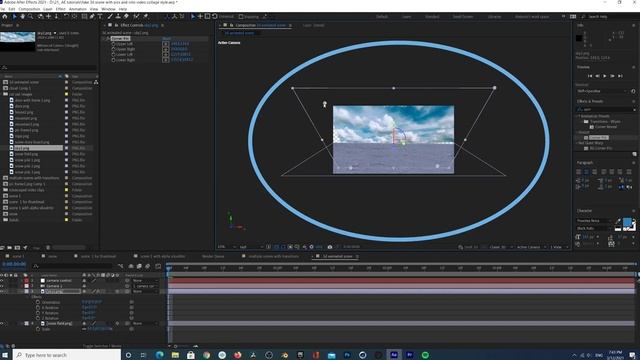Viewport: 640px width, 360px height.
Task: Select the Hand tool
Action: click(x=22, y=16)
